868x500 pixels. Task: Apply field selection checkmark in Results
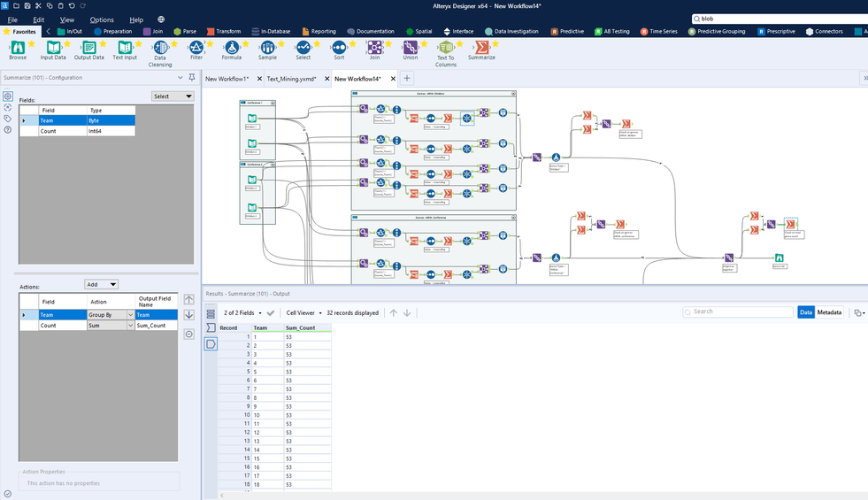click(x=270, y=313)
